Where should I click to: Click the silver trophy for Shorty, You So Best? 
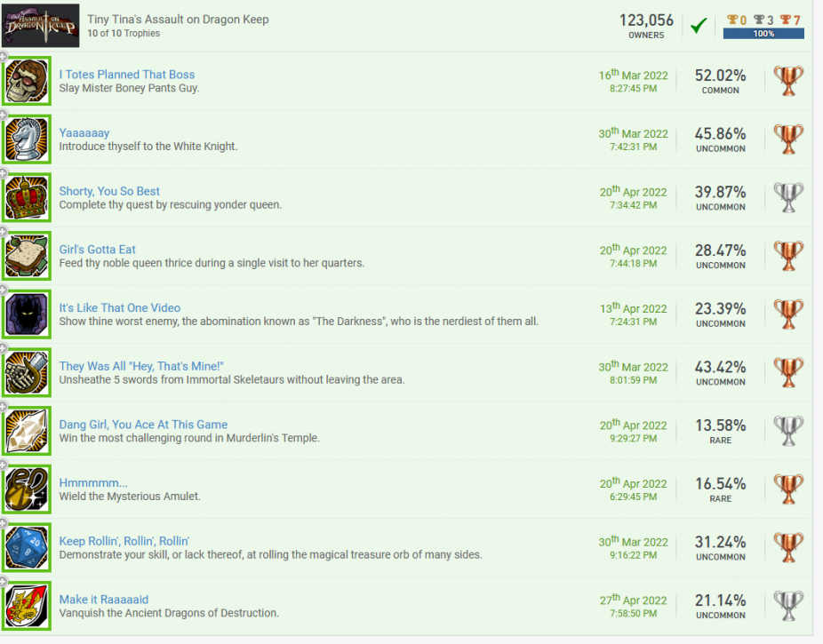(x=788, y=197)
